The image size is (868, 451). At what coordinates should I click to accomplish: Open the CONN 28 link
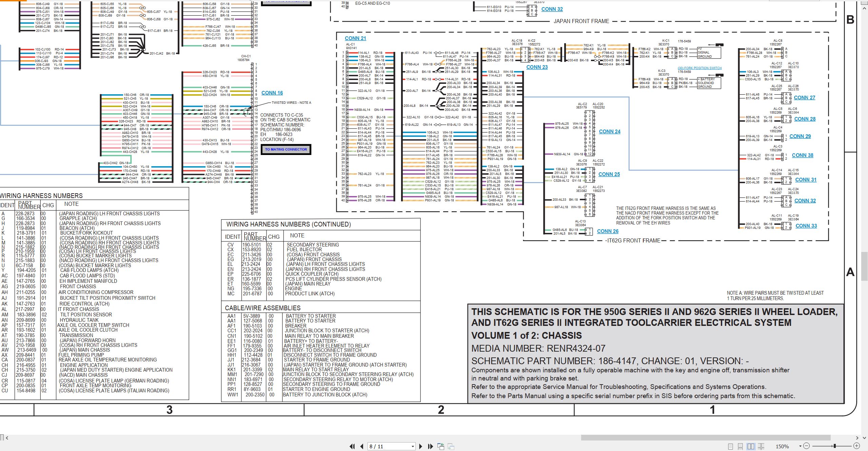805,119
